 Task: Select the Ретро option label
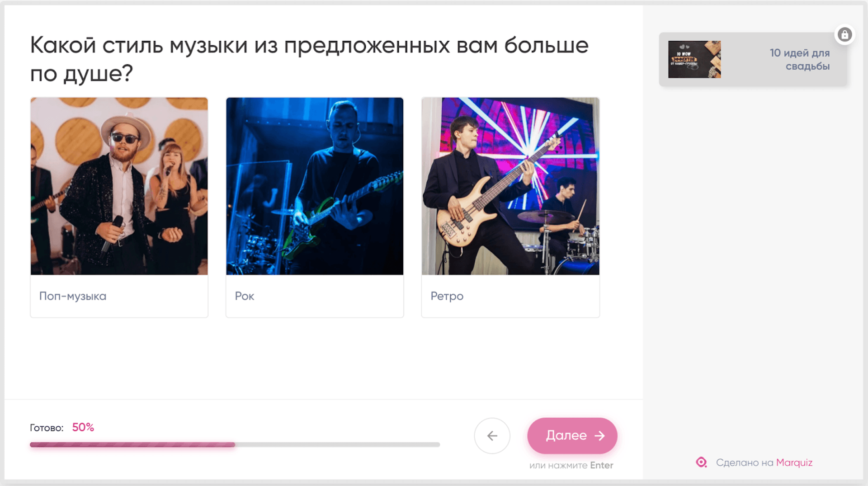click(x=447, y=297)
